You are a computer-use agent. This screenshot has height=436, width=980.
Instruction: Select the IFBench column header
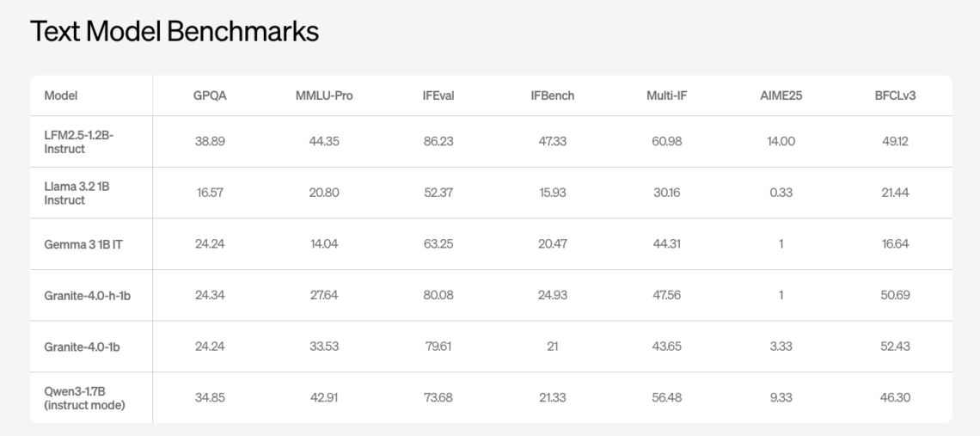coord(552,95)
